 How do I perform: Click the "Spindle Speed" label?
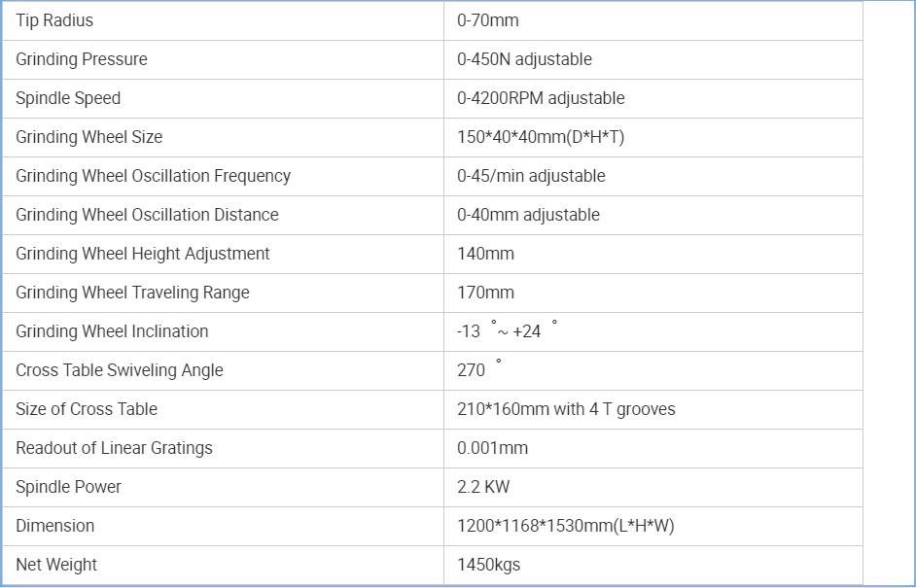tap(68, 98)
